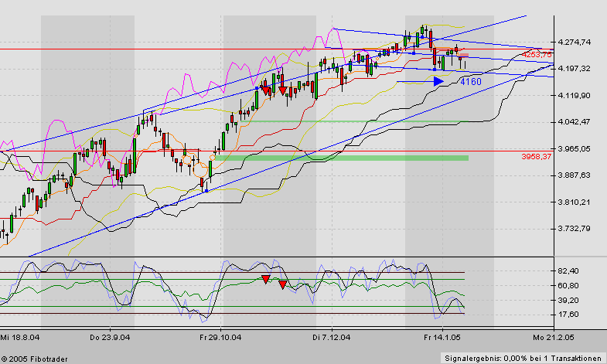607x364 pixels.
Task: Click price axis value 3.810,21
Action: pyautogui.click(x=574, y=202)
